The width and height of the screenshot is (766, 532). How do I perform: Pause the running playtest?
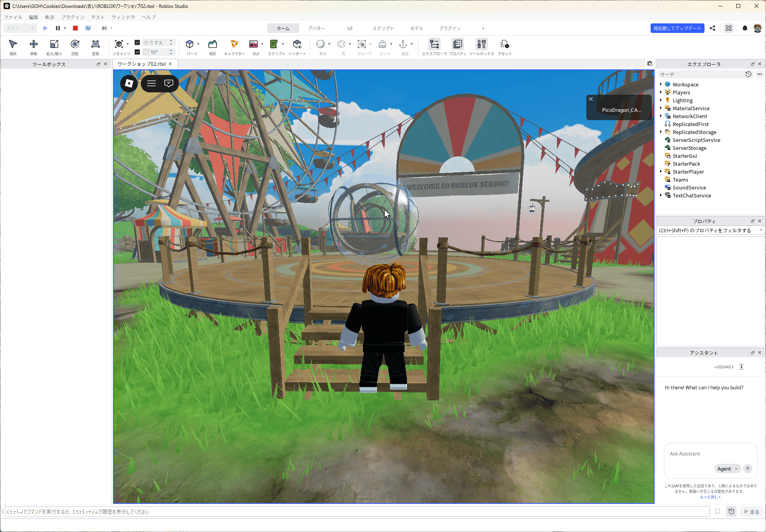pyautogui.click(x=58, y=28)
